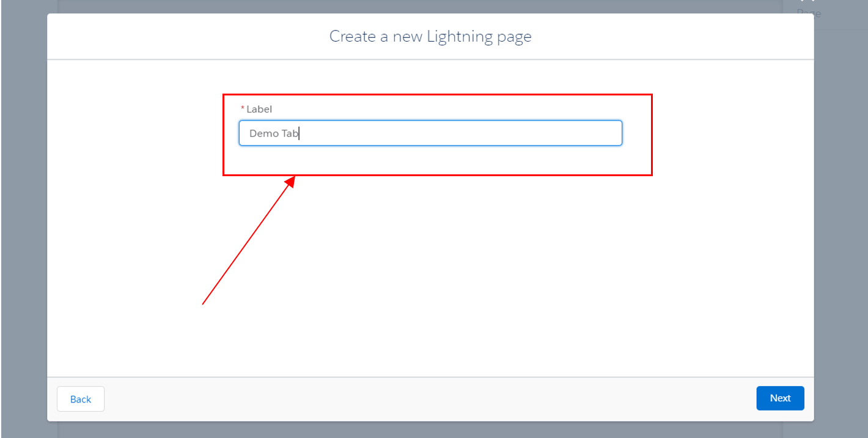
Task: Place the cursor after the word 'Tab'
Action: tap(299, 133)
